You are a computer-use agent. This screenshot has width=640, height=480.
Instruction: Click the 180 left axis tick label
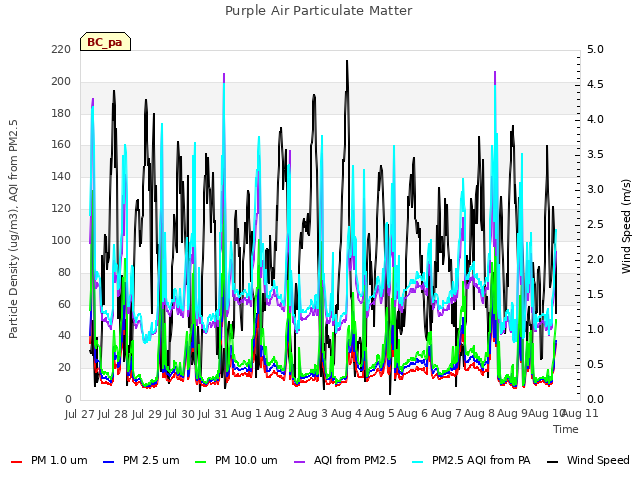pos(61,113)
